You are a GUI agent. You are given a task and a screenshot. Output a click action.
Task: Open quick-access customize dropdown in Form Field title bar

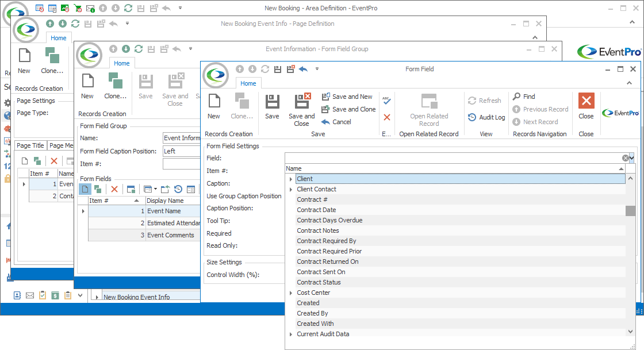tap(317, 69)
